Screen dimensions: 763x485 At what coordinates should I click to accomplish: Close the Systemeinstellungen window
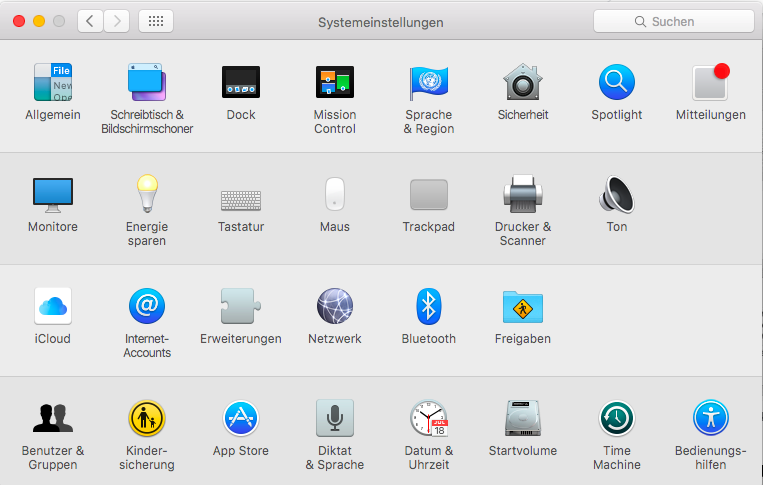[19, 21]
